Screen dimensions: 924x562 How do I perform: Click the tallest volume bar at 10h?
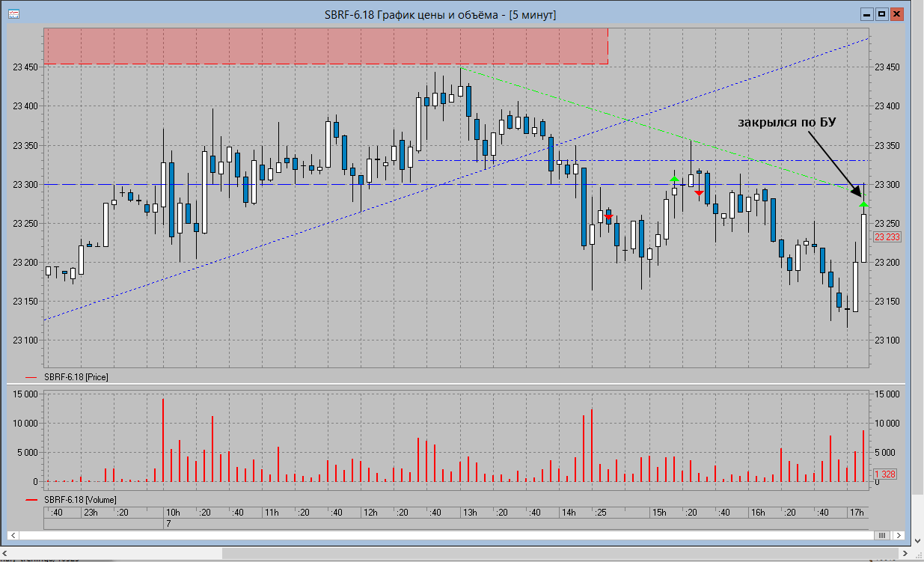163,440
